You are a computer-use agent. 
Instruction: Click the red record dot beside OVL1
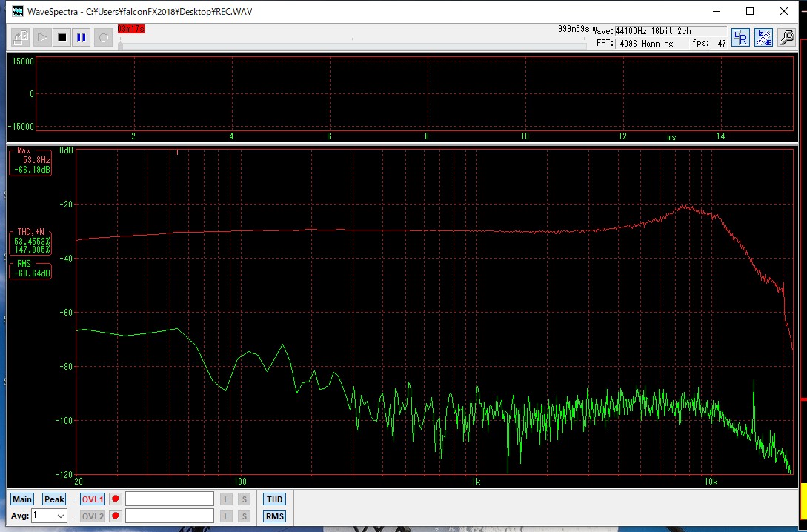click(x=115, y=499)
